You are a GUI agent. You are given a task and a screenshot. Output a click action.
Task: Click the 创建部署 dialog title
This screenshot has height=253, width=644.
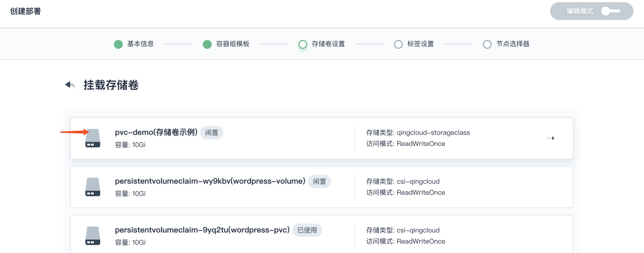(26, 11)
